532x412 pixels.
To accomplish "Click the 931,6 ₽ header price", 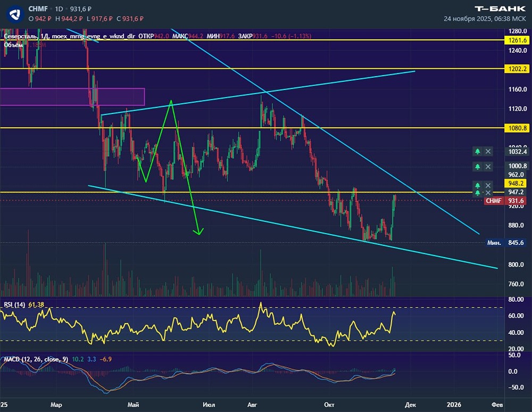I will pos(81,9).
